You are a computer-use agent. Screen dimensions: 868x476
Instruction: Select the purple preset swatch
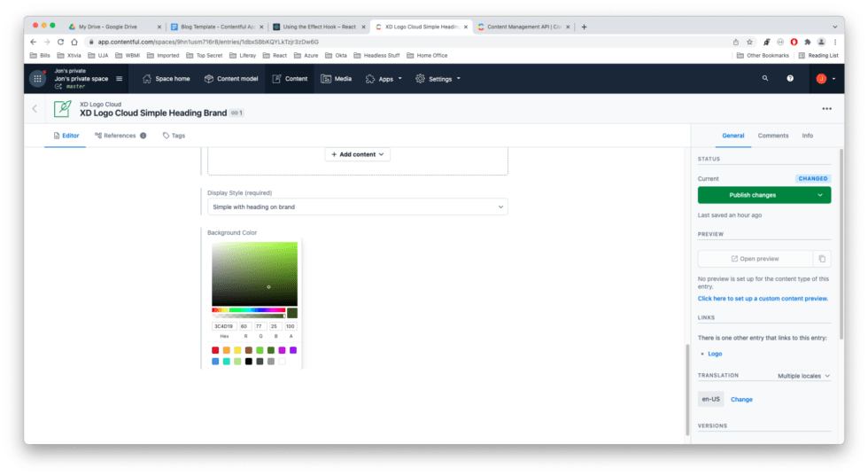pos(293,350)
